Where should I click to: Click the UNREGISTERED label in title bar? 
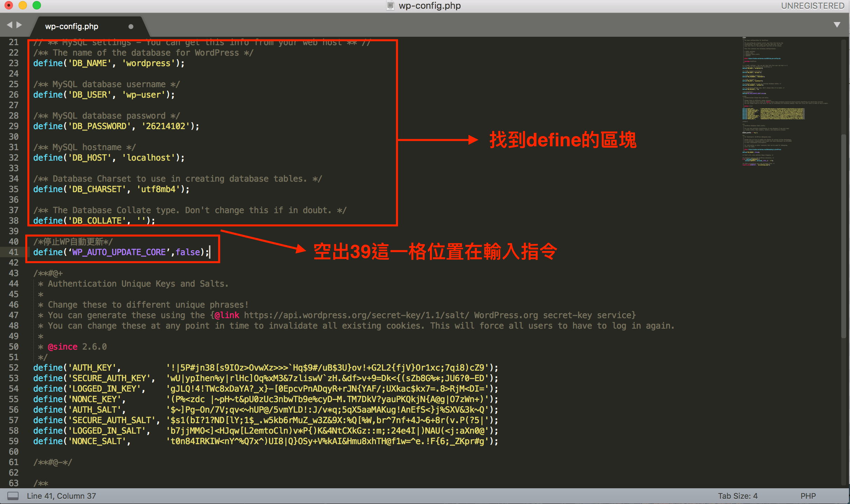(813, 6)
